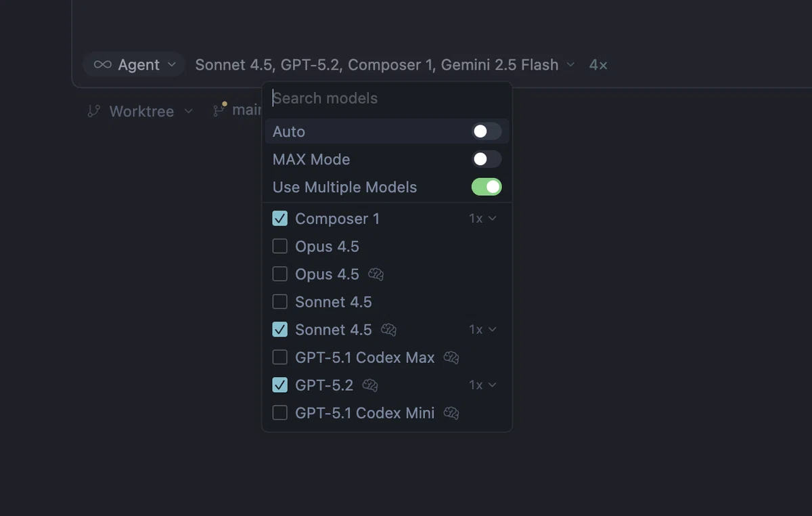The width and height of the screenshot is (812, 516).
Task: Open Composer 1 1x count dropdown
Action: [483, 219]
